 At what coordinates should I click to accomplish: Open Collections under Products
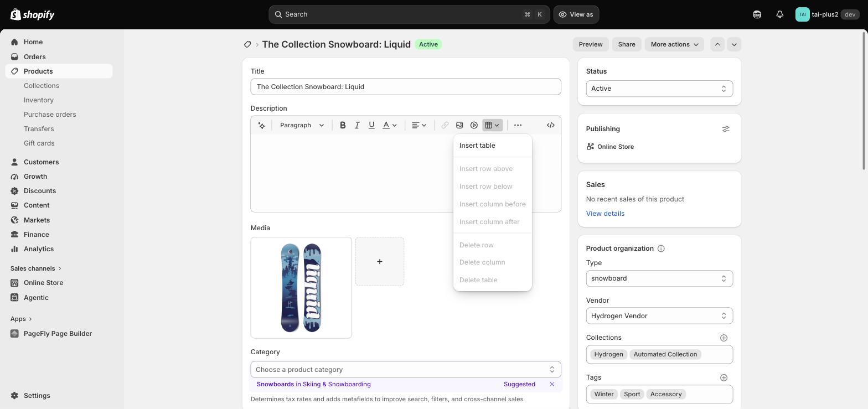pyautogui.click(x=42, y=86)
